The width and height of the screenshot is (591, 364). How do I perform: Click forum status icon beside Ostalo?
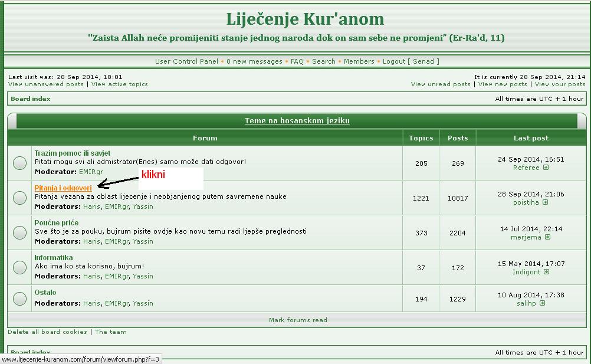click(x=19, y=299)
